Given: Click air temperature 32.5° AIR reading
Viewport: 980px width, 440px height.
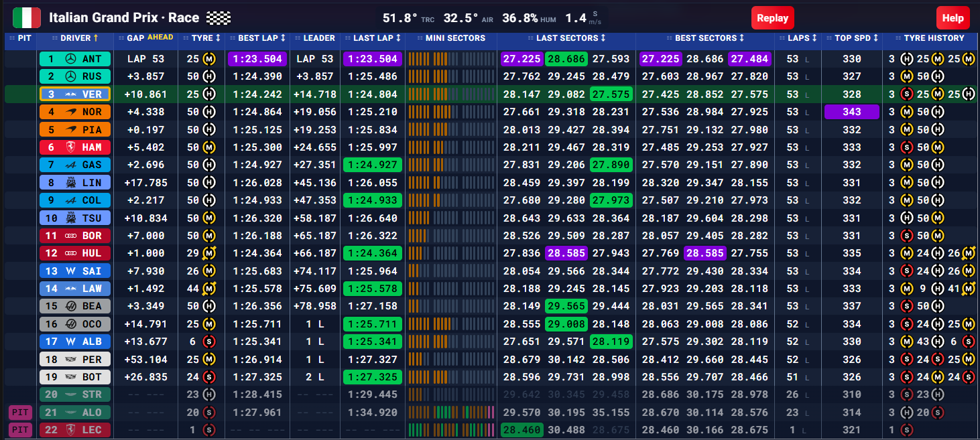Looking at the screenshot, I should [x=468, y=18].
